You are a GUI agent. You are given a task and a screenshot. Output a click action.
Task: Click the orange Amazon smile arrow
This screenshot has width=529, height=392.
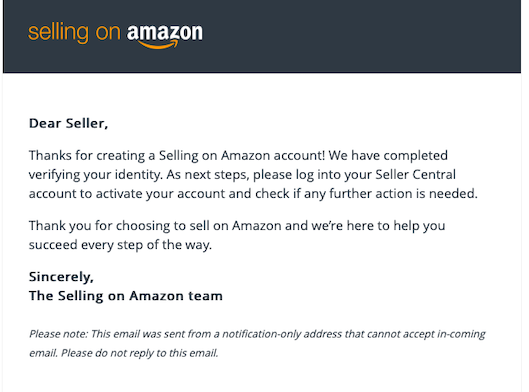point(158,45)
